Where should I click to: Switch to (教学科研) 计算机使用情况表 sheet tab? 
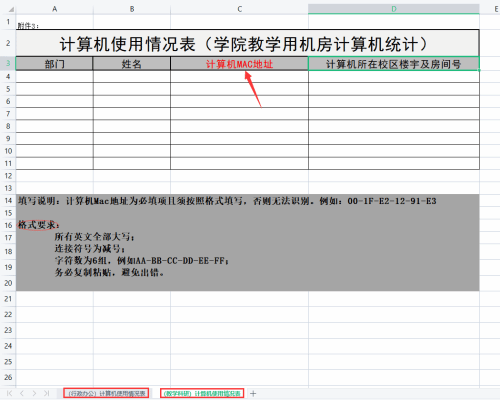202,393
